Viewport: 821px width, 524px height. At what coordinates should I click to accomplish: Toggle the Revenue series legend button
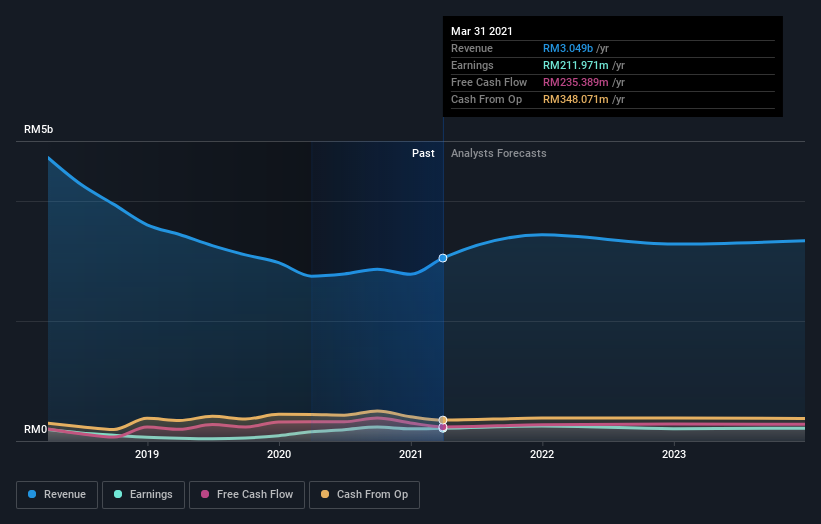(x=57, y=495)
